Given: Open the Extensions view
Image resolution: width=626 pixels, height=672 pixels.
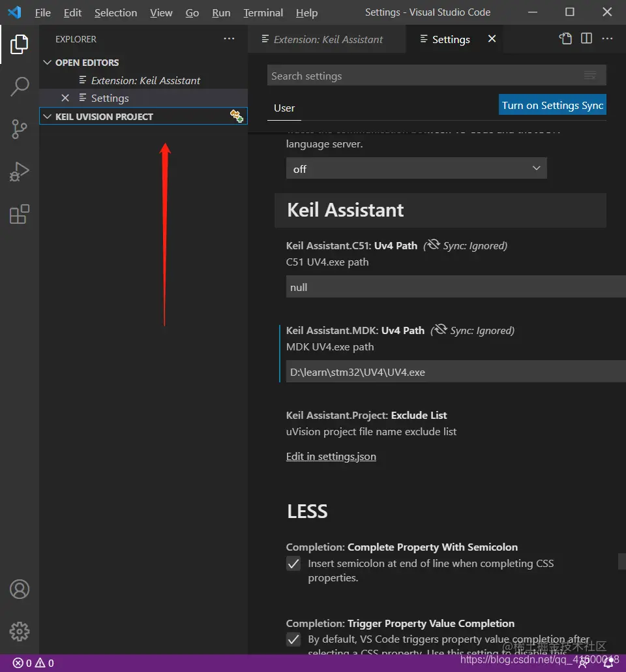Looking at the screenshot, I should (20, 214).
